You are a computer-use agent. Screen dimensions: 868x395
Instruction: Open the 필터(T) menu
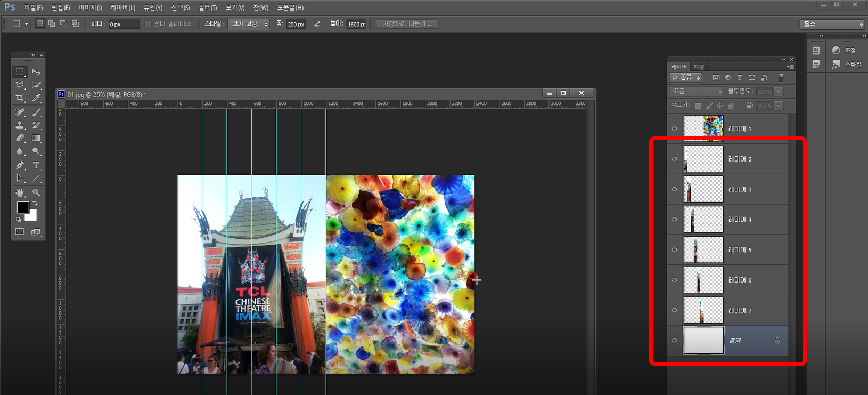coord(207,8)
